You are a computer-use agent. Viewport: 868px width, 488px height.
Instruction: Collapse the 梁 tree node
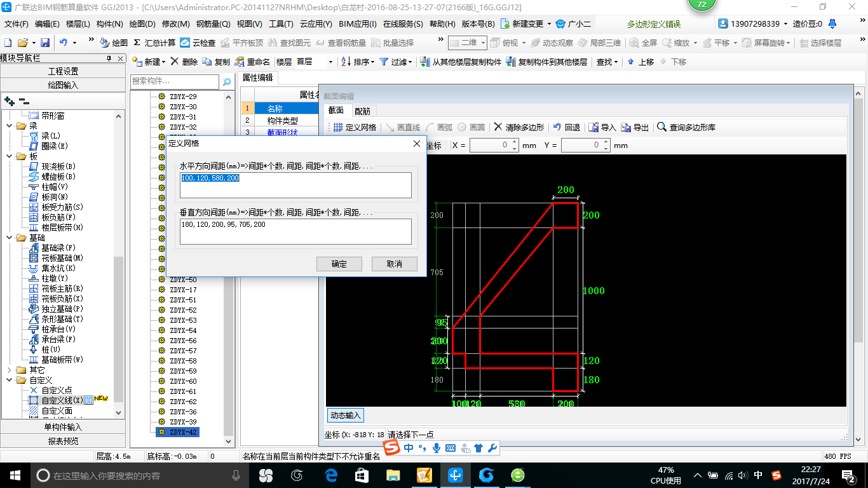coord(9,126)
